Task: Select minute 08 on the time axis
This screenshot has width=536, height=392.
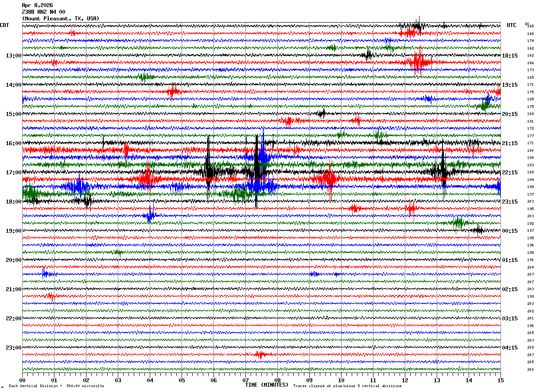Action: (x=277, y=380)
